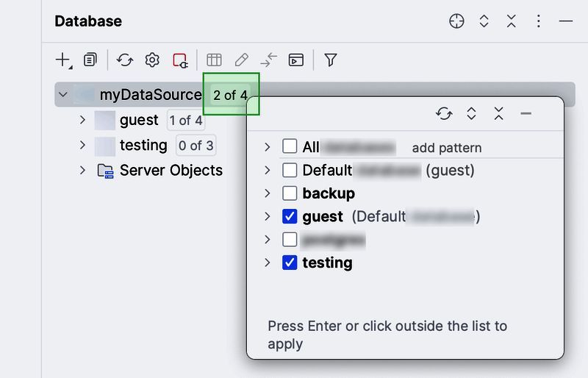Open the panel's three-dot options menu

pyautogui.click(x=538, y=21)
